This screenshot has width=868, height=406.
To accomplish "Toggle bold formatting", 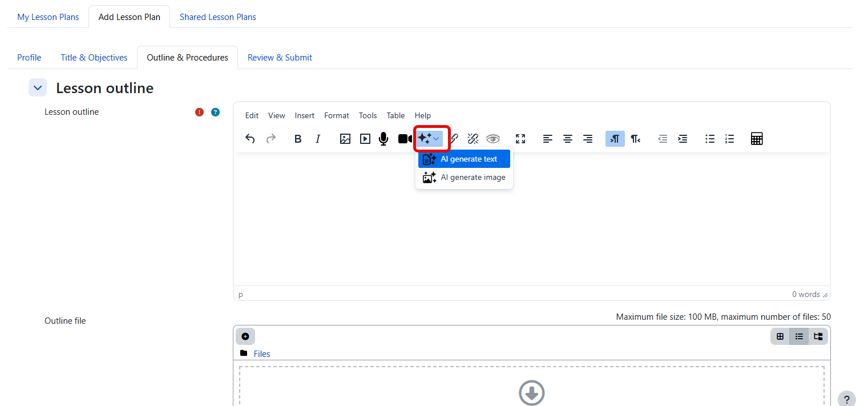I will pyautogui.click(x=297, y=139).
